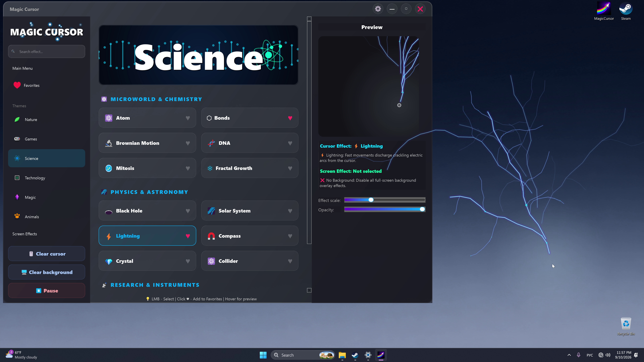
Task: Open Steam from the taskbar
Action: (355, 355)
